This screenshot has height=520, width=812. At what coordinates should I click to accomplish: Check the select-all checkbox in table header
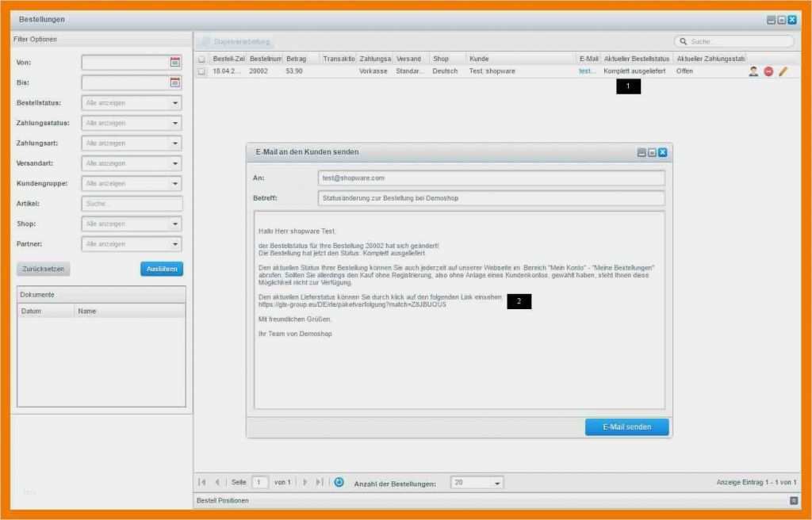coord(201,59)
